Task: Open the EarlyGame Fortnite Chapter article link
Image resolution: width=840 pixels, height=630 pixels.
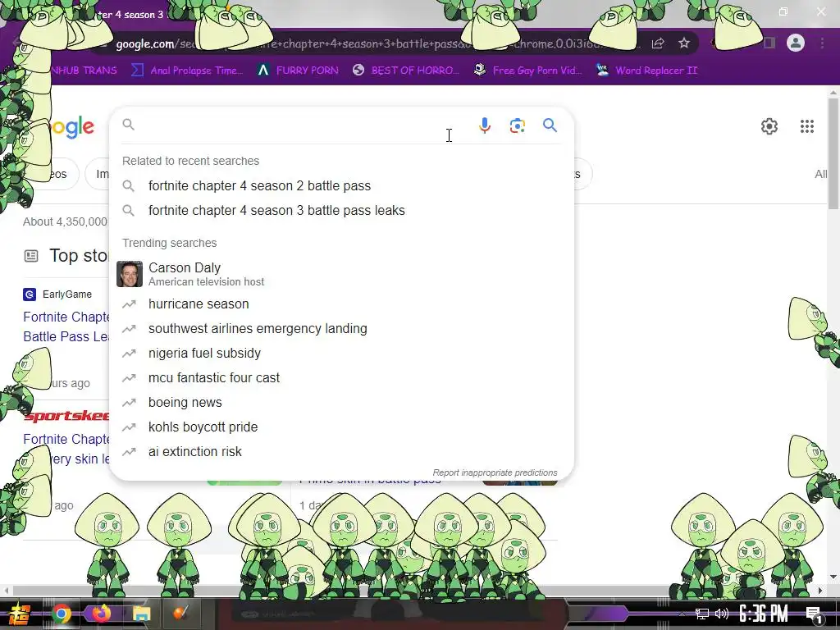Action: pos(66,326)
